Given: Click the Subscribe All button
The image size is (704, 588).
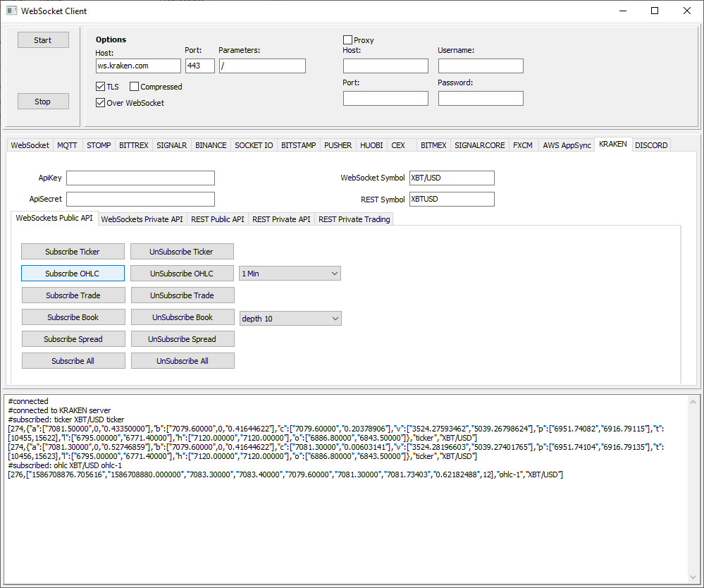Looking at the screenshot, I should click(x=73, y=361).
